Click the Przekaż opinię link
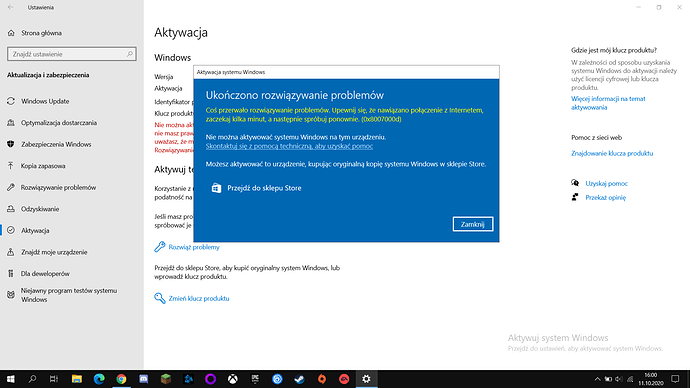The width and height of the screenshot is (690, 388). [x=606, y=198]
